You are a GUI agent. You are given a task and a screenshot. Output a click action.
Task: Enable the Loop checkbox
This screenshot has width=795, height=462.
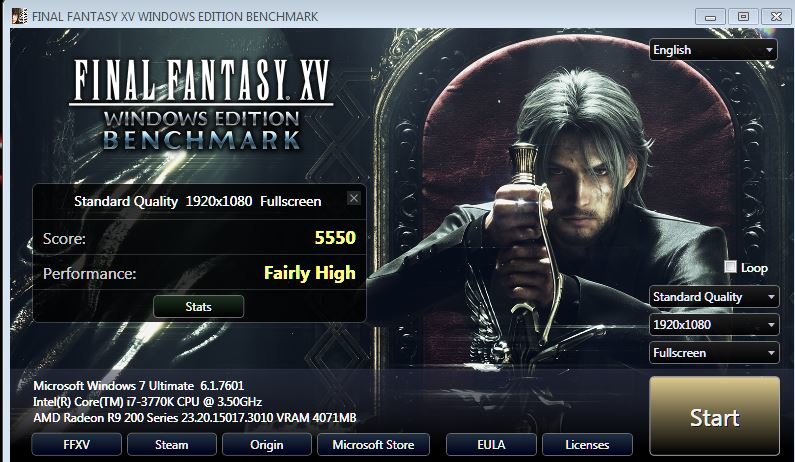tap(730, 267)
